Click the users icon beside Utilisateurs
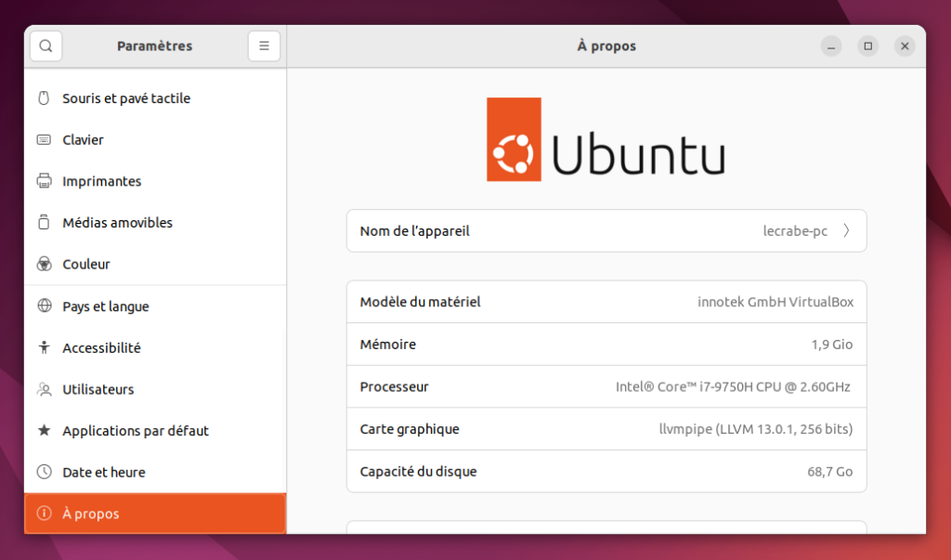This screenshot has height=560, width=951. (x=44, y=389)
